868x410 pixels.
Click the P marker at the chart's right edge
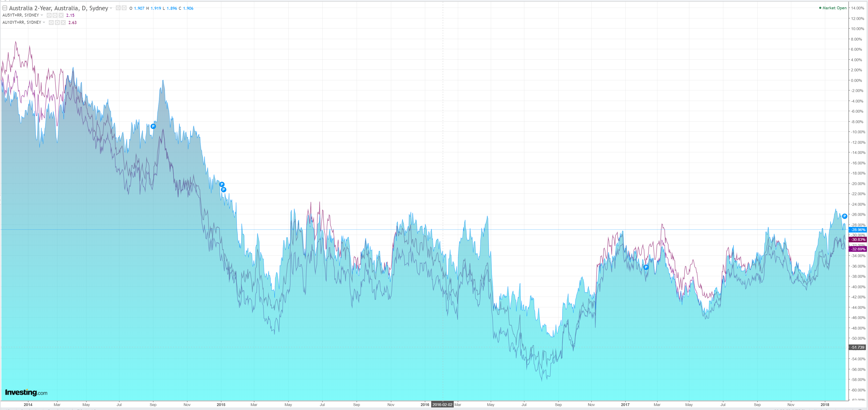click(x=844, y=216)
